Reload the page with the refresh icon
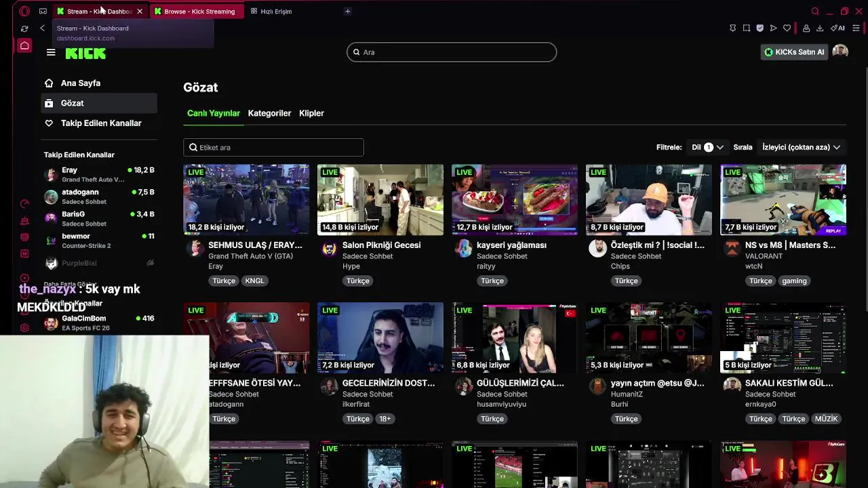This screenshot has height=488, width=868. 24,28
